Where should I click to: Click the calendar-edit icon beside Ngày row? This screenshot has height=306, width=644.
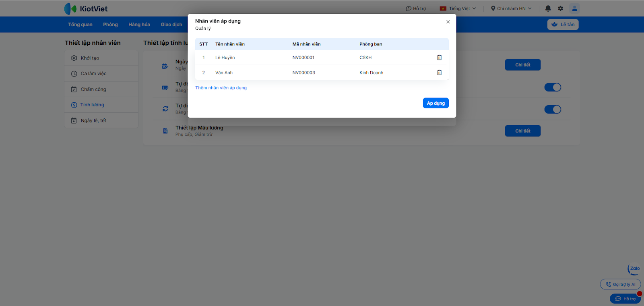pos(165,66)
